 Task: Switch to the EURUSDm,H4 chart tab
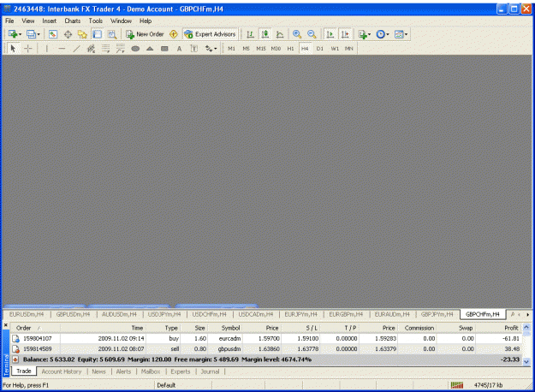click(x=27, y=314)
